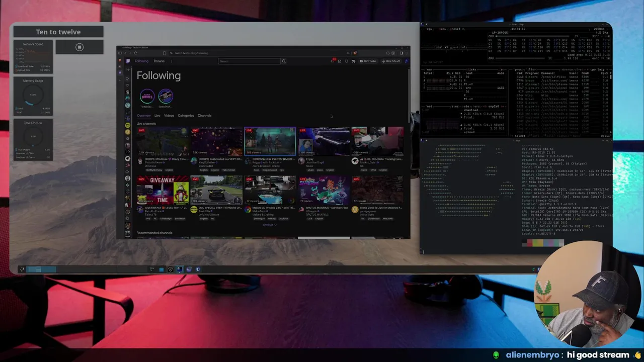Open the Twitch user profile avatar

(x=406, y=61)
